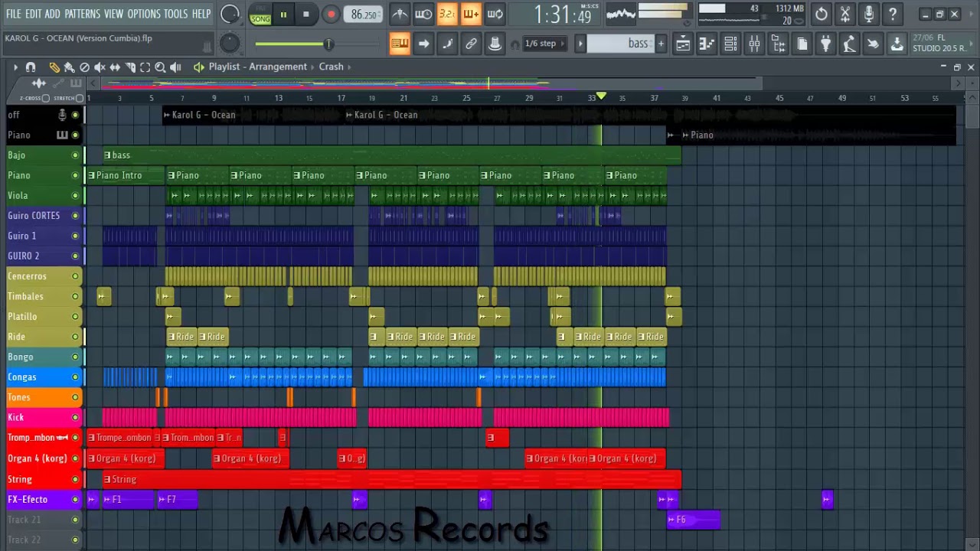The width and height of the screenshot is (980, 551).
Task: Open the tempo tapper icon
Action: 849,44
